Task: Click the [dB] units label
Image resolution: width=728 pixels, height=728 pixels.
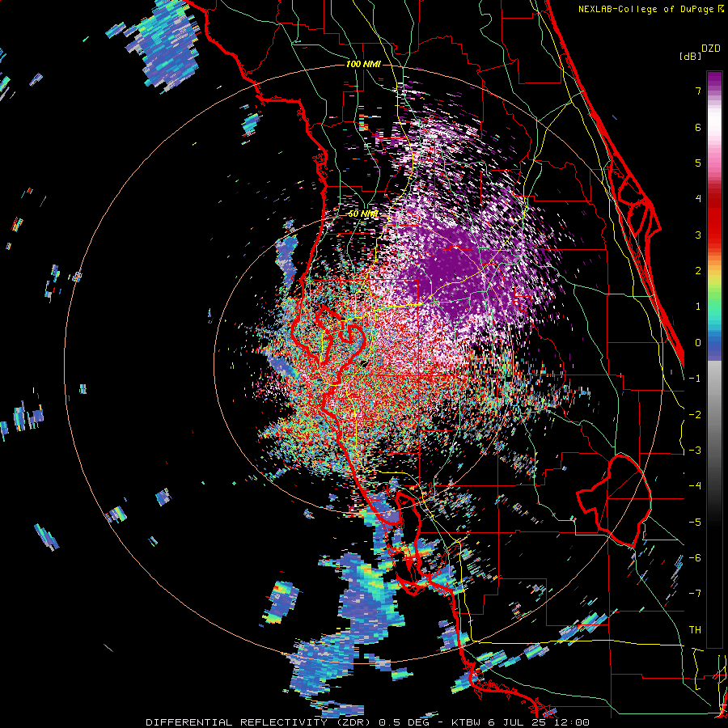Action: point(691,56)
